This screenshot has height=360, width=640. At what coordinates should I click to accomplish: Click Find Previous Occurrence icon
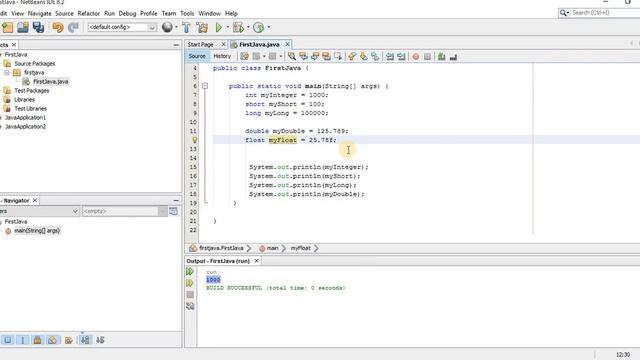click(x=303, y=56)
